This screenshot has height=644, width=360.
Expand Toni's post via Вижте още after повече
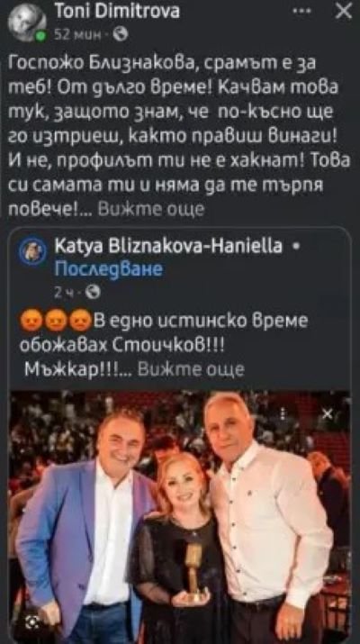click(x=152, y=209)
